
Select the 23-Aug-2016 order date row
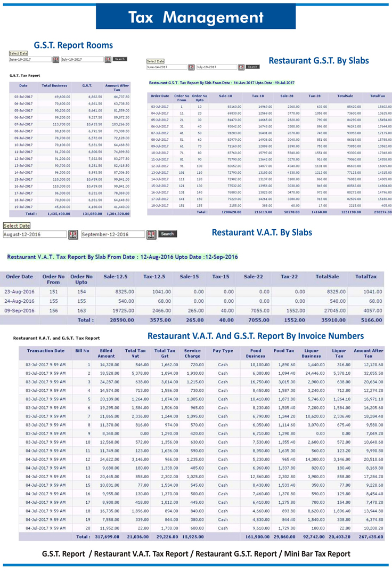192,292
